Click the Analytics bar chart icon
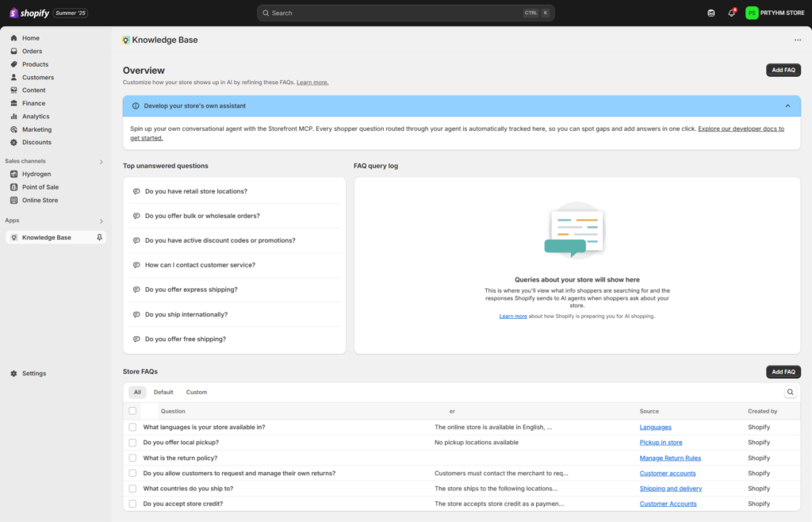This screenshot has height=522, width=812. click(14, 116)
